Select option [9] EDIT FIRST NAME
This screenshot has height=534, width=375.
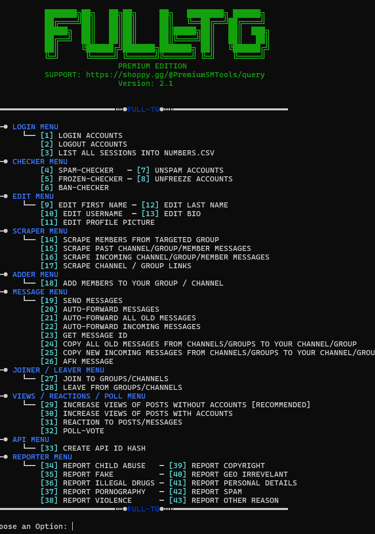(x=84, y=205)
